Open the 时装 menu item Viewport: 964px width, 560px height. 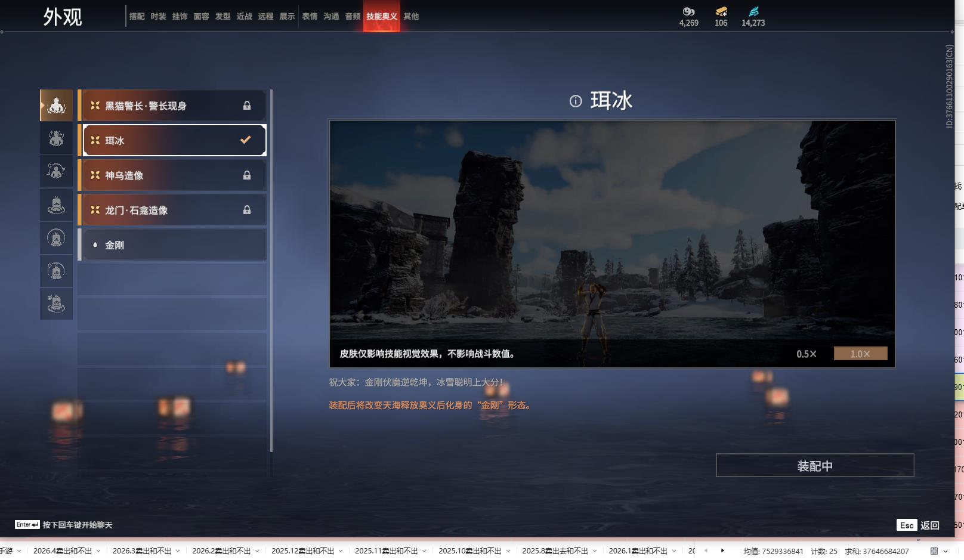(158, 17)
